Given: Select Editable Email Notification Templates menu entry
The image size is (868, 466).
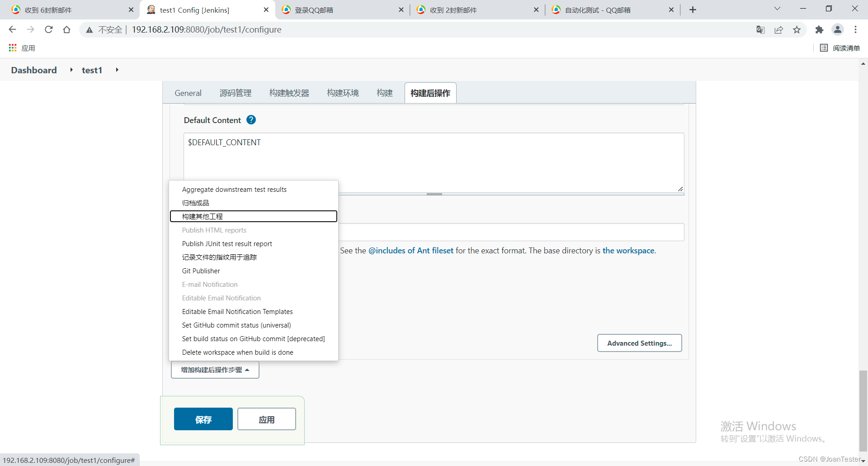Looking at the screenshot, I should tap(237, 311).
